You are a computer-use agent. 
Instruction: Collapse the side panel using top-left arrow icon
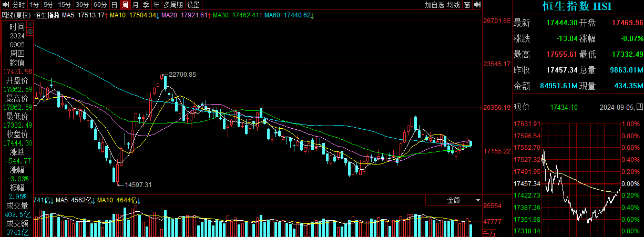[6, 5]
